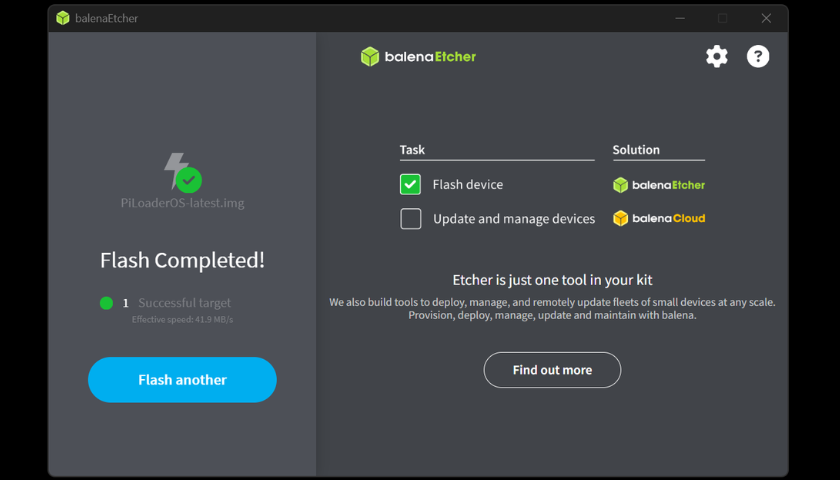Click Effective speed: 41.9 MB/s text
This screenshot has height=480, width=840.
click(183, 320)
